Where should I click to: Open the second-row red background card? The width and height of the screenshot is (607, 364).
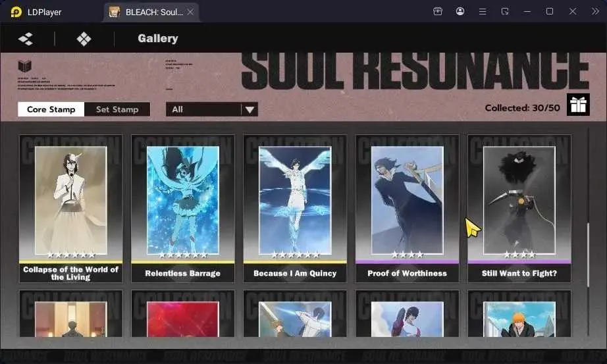click(183, 314)
